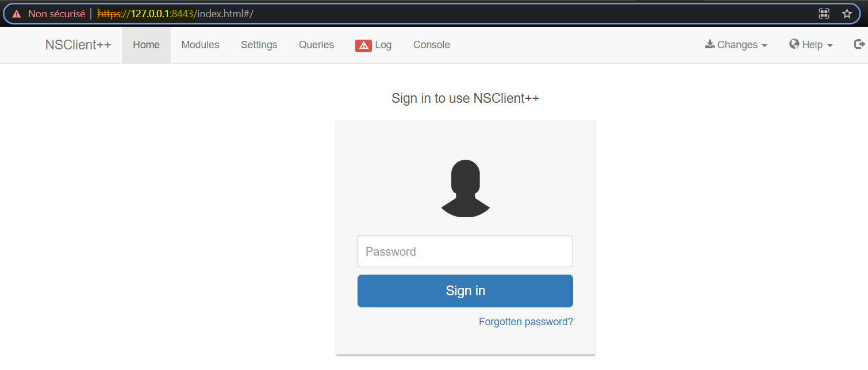Screen dimensions: 868x370
Task: Bookmark this page with the star icon
Action: [x=847, y=14]
